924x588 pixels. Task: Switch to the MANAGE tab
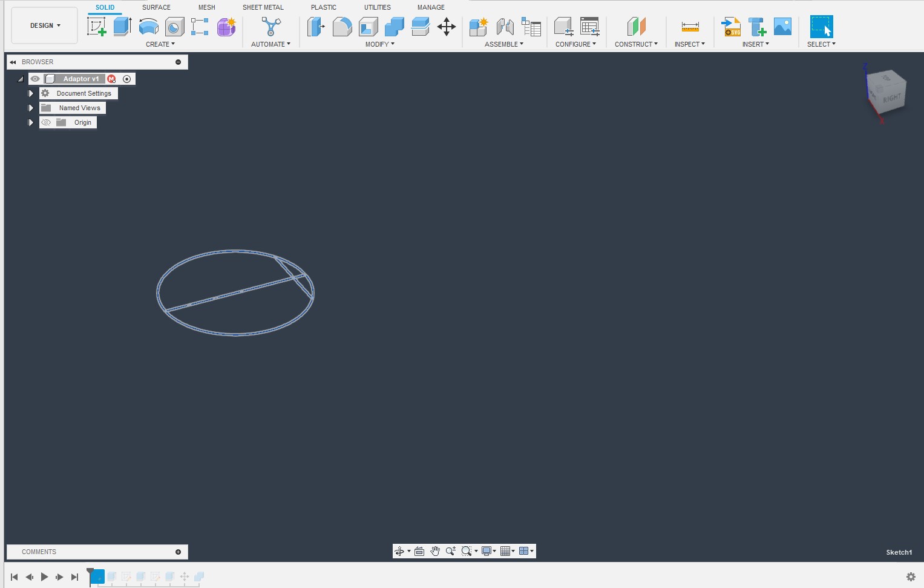(431, 7)
